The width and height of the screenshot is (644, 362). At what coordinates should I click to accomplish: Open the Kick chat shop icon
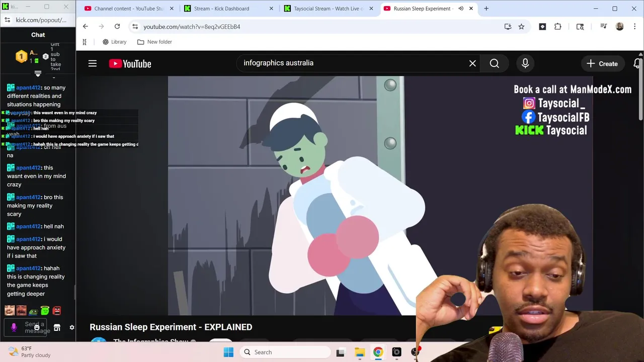[57, 327]
